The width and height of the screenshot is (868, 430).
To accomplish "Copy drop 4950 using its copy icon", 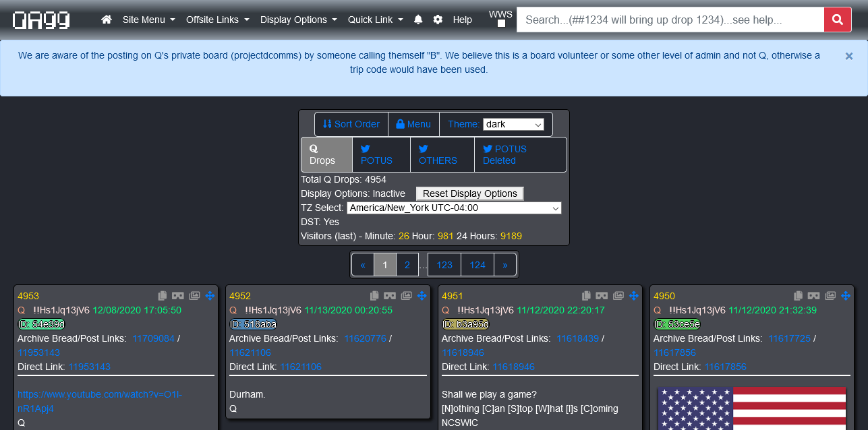I will [798, 296].
